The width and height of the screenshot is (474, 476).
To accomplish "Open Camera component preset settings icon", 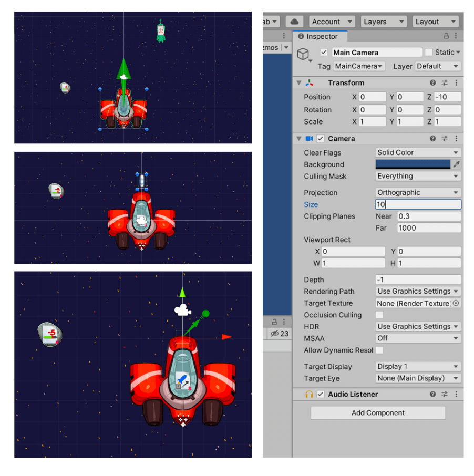I will click(445, 139).
